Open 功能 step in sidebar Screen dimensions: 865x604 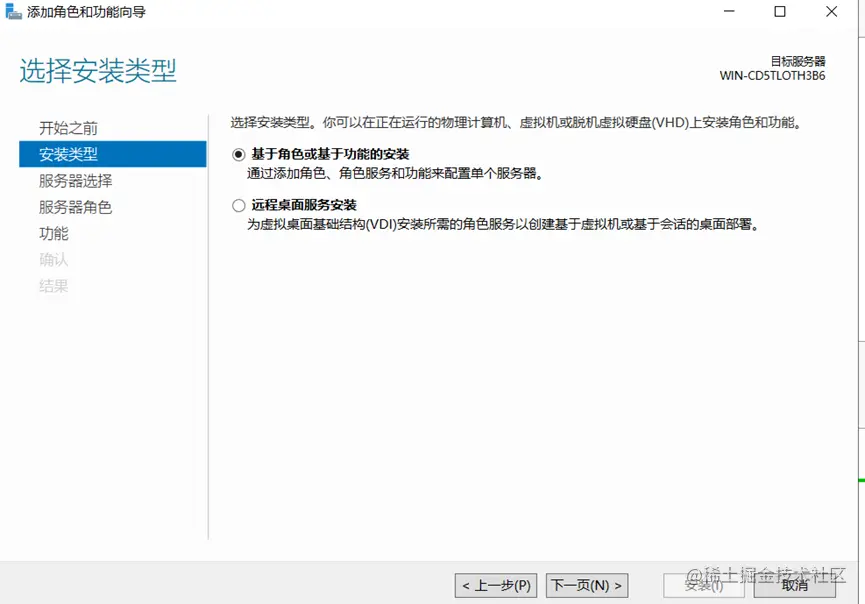tap(54, 234)
